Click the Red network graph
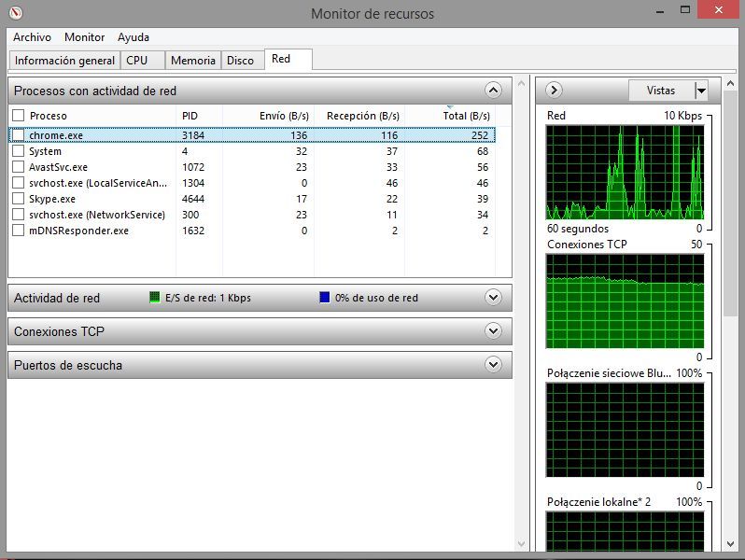Viewport: 745px width, 560px height. [x=625, y=172]
